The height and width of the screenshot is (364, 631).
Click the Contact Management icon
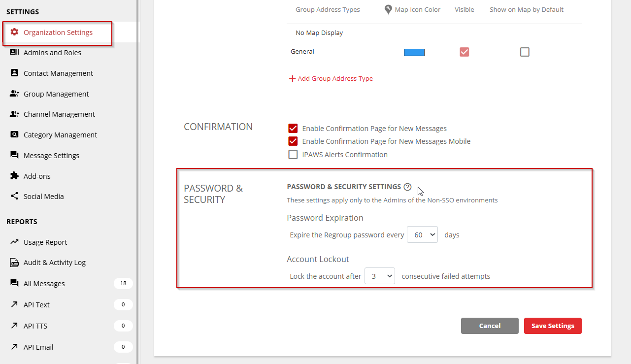pos(14,73)
